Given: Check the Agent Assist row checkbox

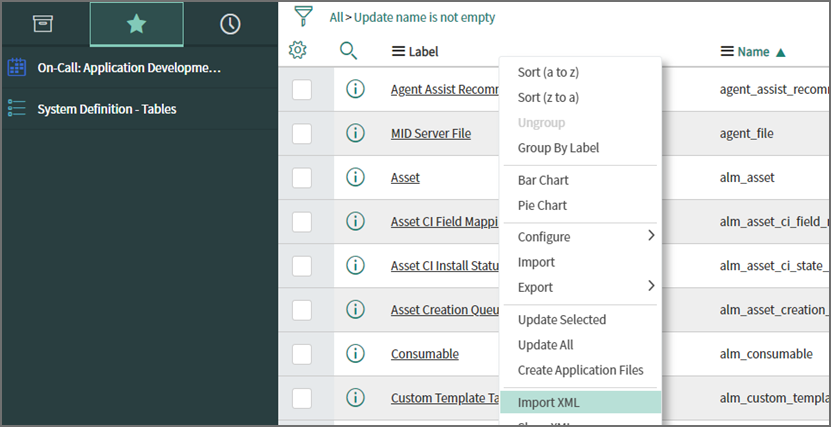Looking at the screenshot, I should [302, 89].
